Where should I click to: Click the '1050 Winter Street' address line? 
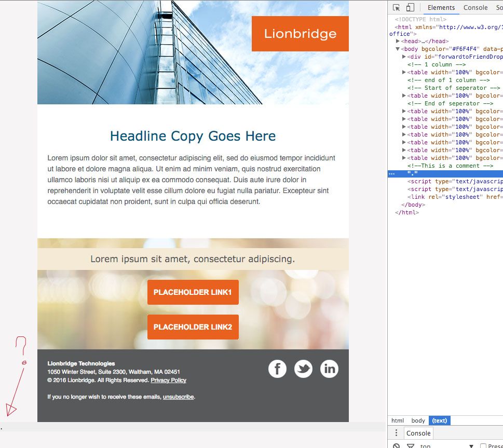pos(114,372)
